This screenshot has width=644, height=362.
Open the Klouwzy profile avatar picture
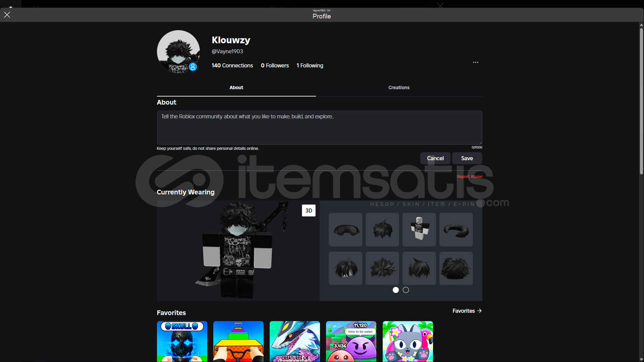[178, 52]
